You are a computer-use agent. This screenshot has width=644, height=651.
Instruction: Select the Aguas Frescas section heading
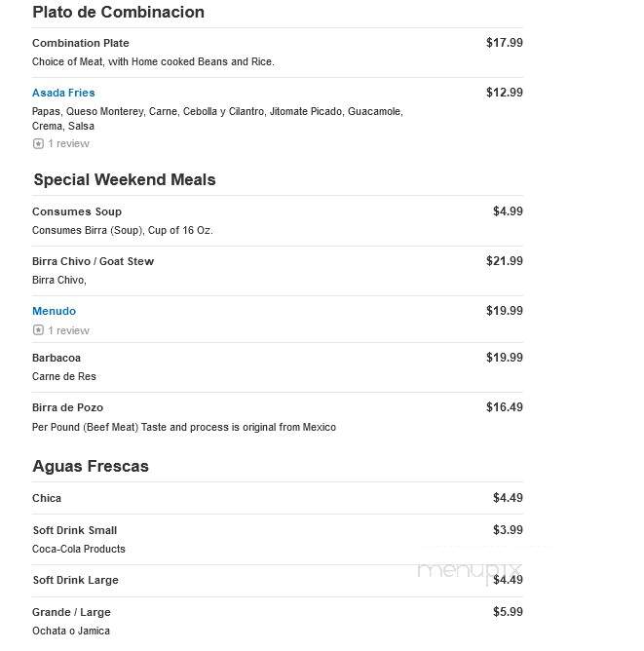91,466
